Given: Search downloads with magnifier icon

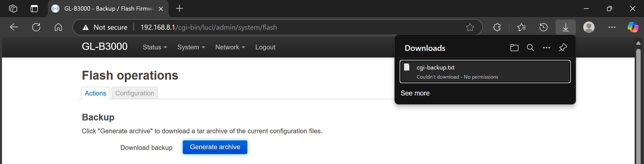Looking at the screenshot, I should [530, 48].
